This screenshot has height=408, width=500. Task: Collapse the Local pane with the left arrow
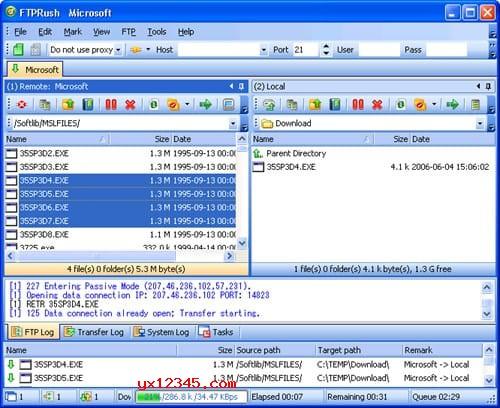pyautogui.click(x=478, y=86)
